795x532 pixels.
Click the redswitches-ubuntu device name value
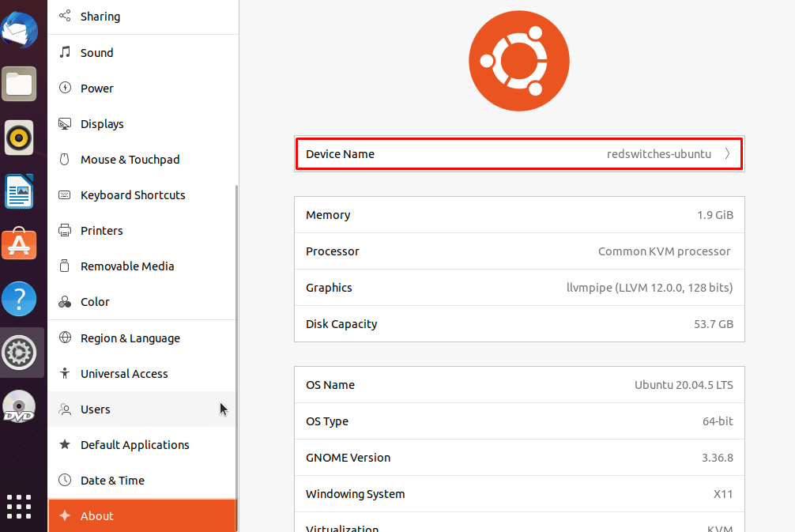(x=658, y=153)
